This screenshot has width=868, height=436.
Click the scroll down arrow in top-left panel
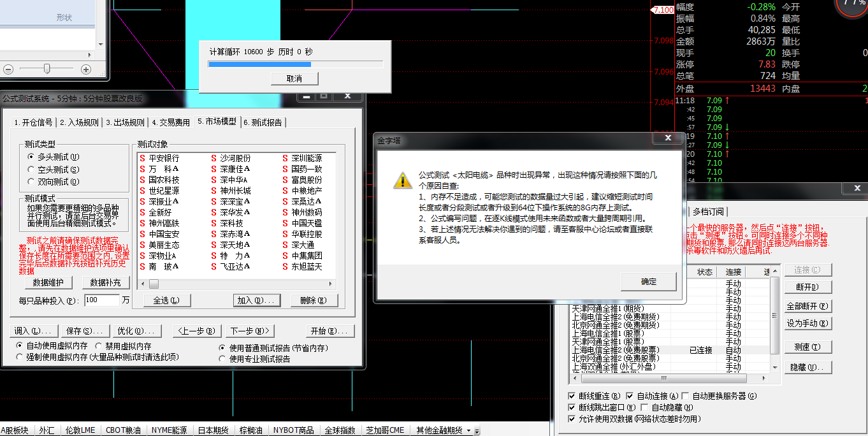(101, 43)
